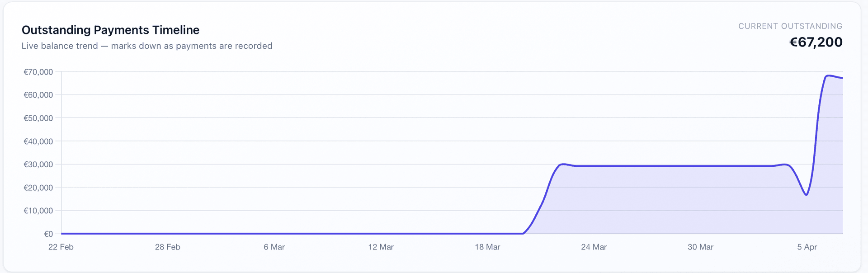The image size is (868, 273).
Task: Click the €10,000 y-axis label
Action: tap(38, 211)
